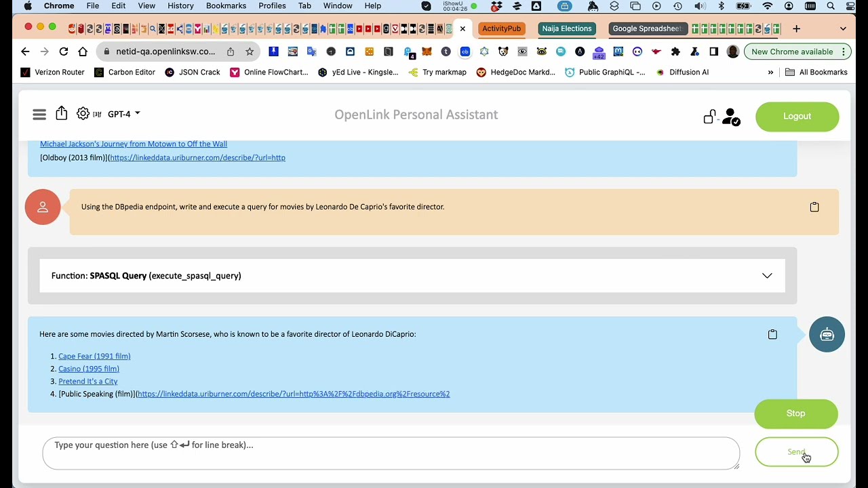Viewport: 868px width, 488px height.
Task: Click the browser forward arrow
Action: coord(44,52)
